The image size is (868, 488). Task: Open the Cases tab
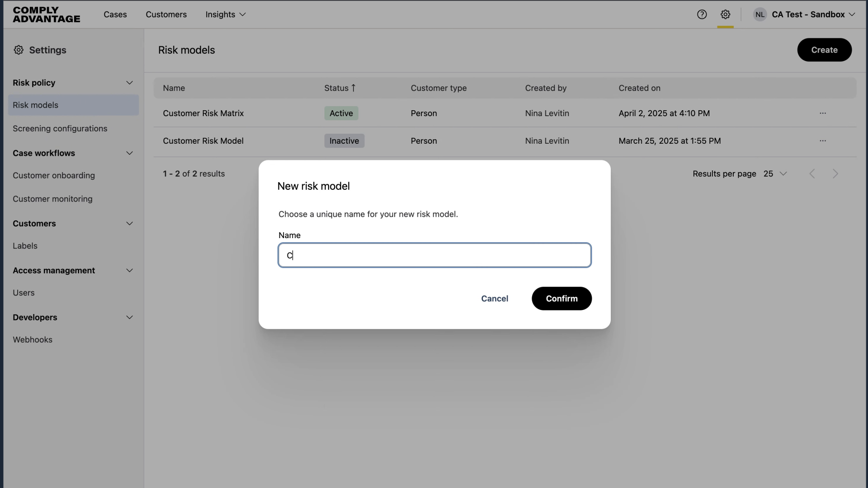115,14
